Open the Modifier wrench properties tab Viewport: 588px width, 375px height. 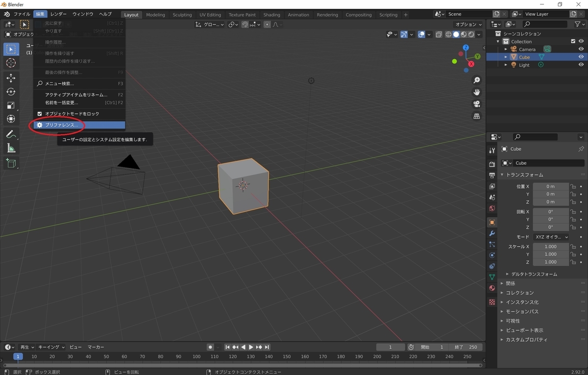pos(492,233)
